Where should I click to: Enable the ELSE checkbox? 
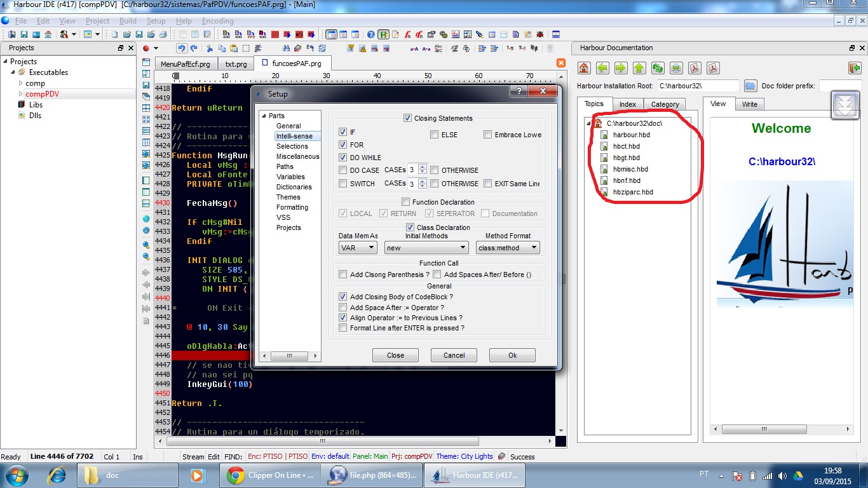(x=435, y=135)
